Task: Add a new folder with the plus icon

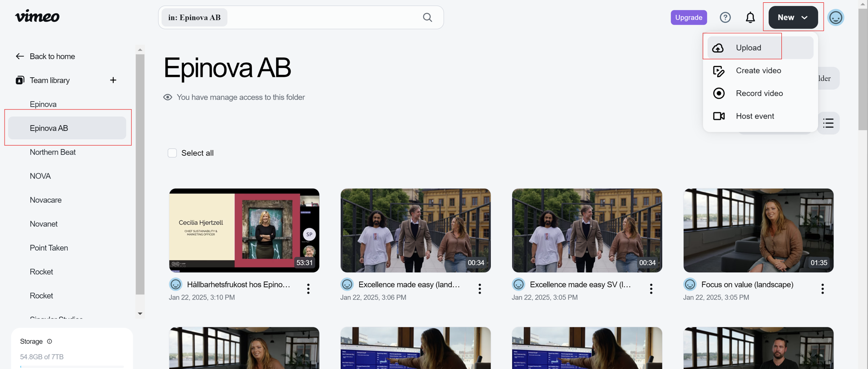Action: pos(113,80)
